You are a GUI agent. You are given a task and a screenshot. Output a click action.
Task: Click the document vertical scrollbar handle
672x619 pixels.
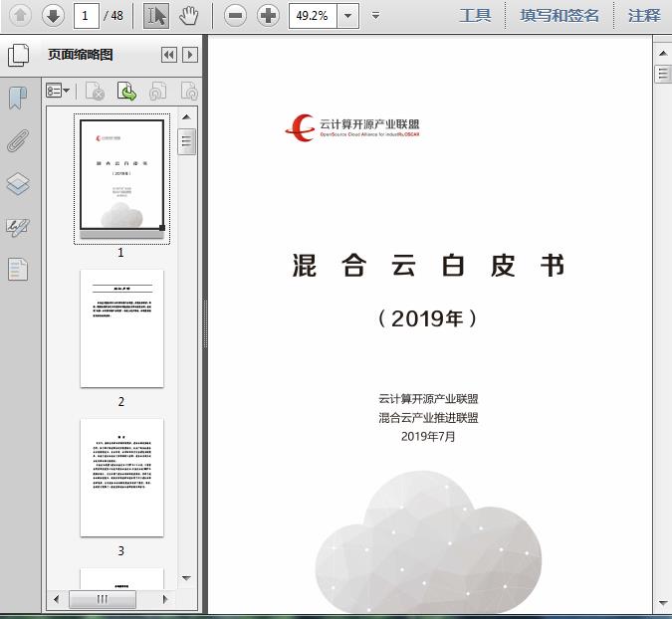point(663,74)
